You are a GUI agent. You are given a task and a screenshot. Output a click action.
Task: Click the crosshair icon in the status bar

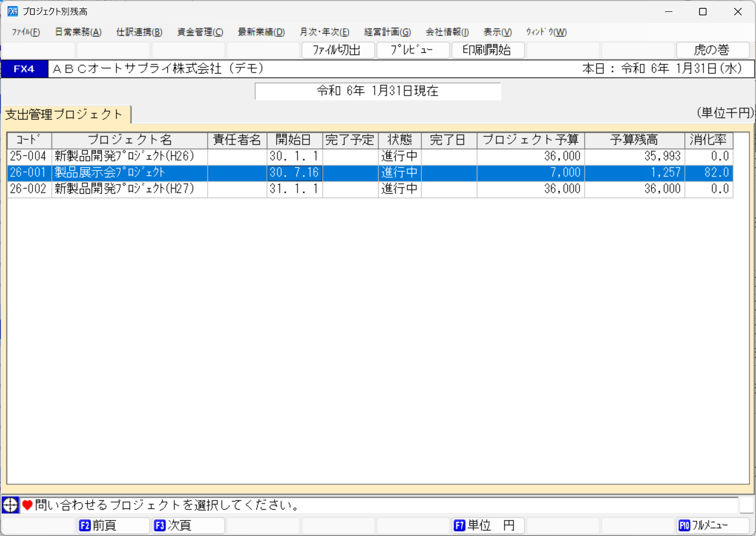tap(10, 505)
